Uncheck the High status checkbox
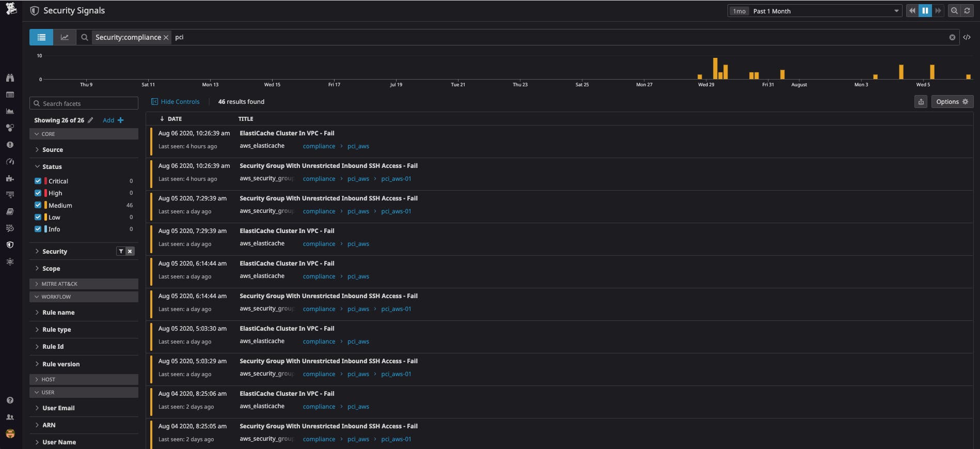Viewport: 980px width, 449px height. pyautogui.click(x=38, y=193)
